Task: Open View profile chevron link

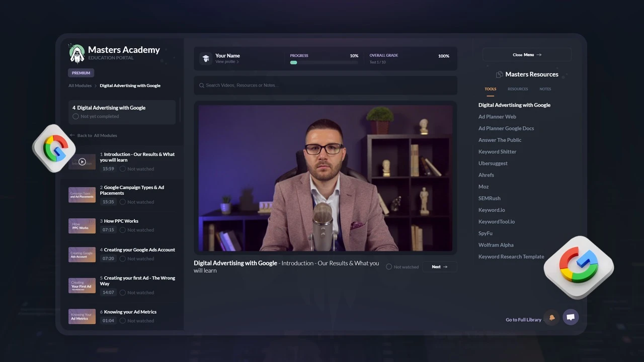Action: click(227, 62)
